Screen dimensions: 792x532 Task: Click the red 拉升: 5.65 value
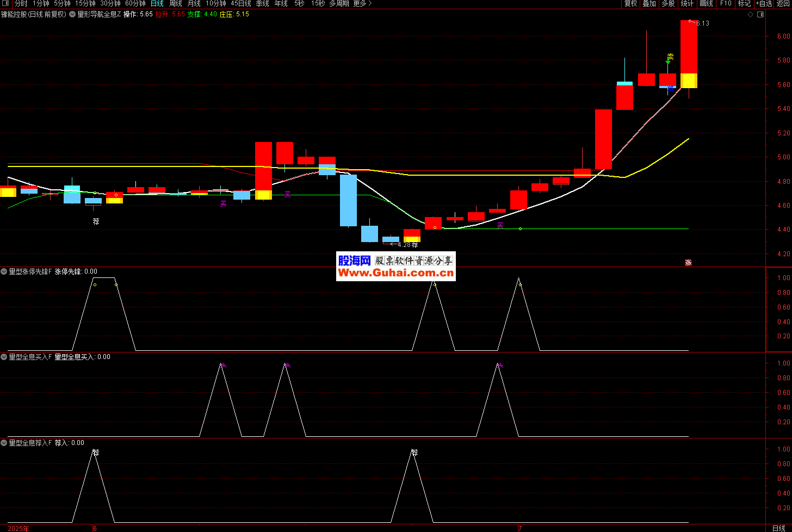click(x=170, y=15)
